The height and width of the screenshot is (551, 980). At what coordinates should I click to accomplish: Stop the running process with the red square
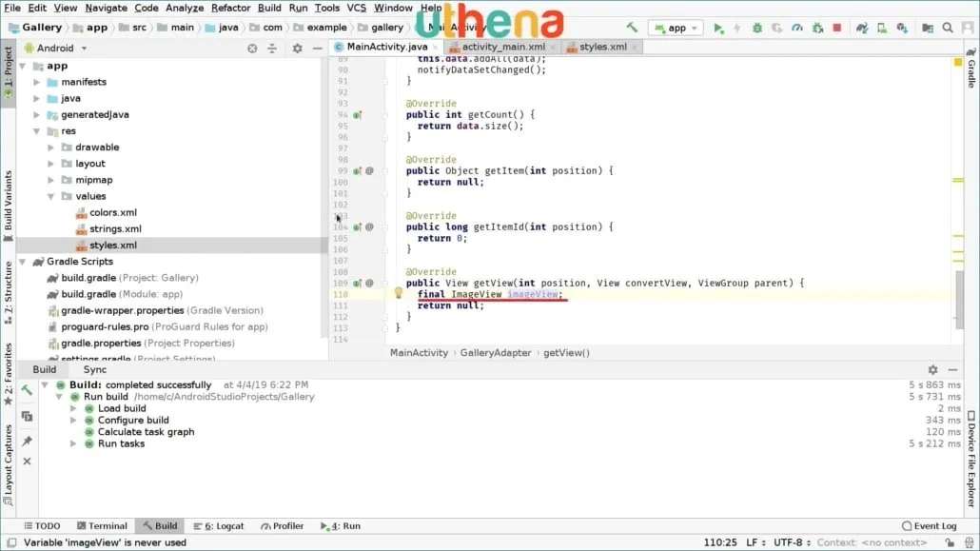click(x=837, y=29)
